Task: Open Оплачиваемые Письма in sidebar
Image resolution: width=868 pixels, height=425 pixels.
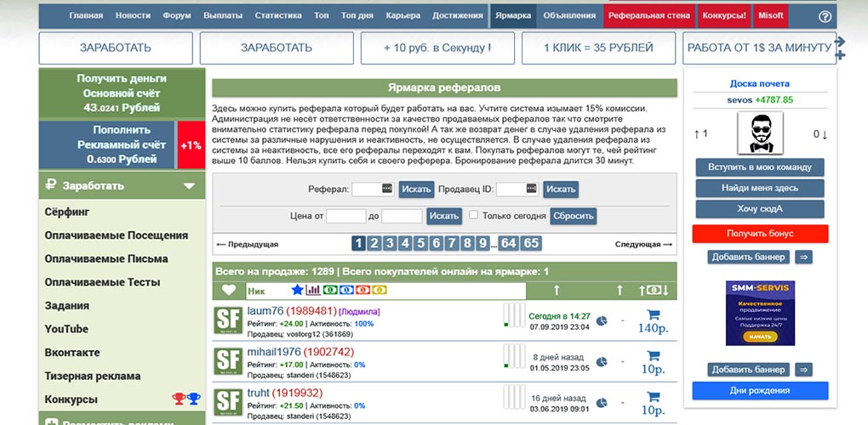Action: [106, 258]
